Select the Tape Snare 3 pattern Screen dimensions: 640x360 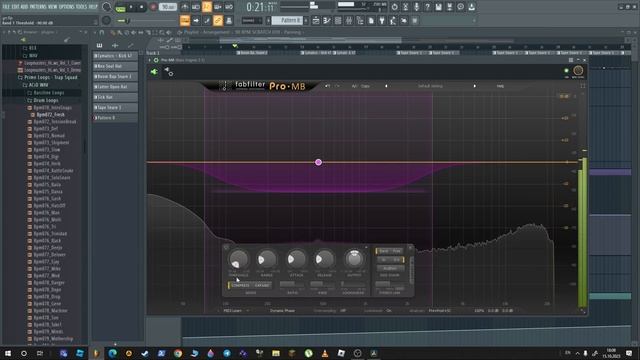point(116,107)
